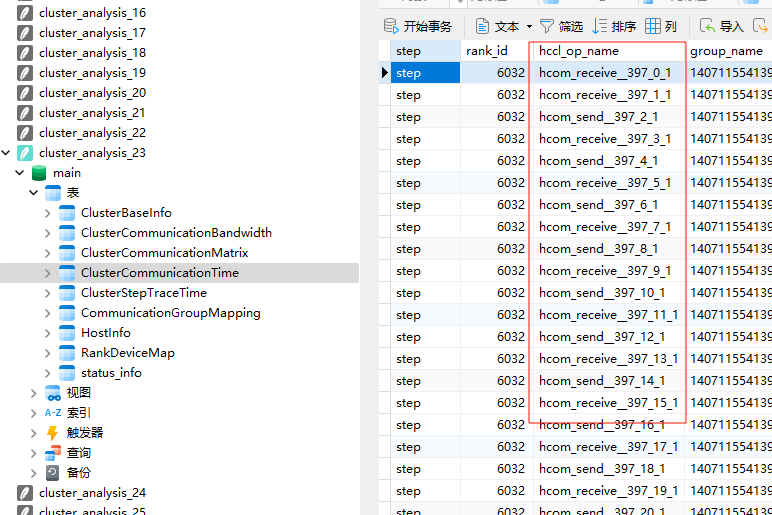Click the Filter (筛选) funnel icon
This screenshot has width=772, height=515.
coord(547,26)
